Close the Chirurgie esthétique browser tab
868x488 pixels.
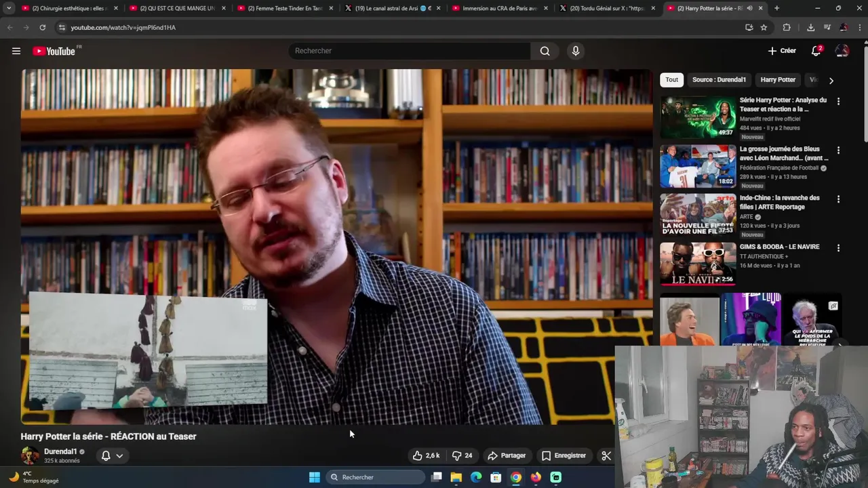point(116,8)
